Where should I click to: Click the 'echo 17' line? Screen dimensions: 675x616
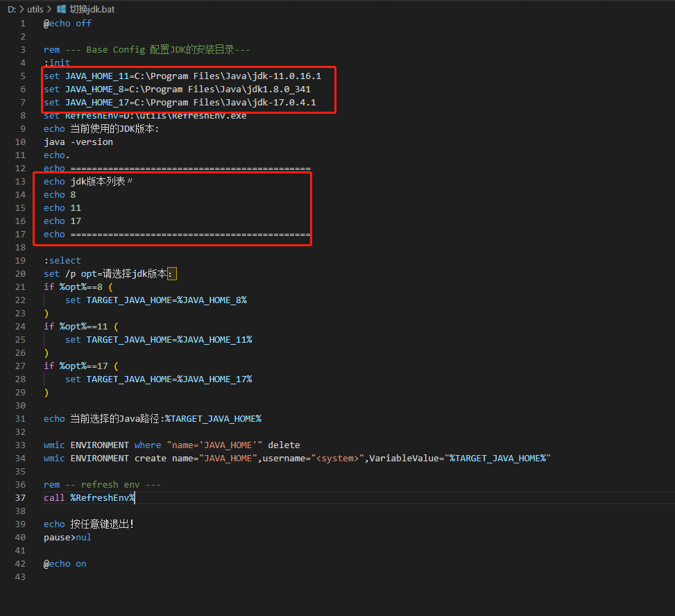point(62,221)
